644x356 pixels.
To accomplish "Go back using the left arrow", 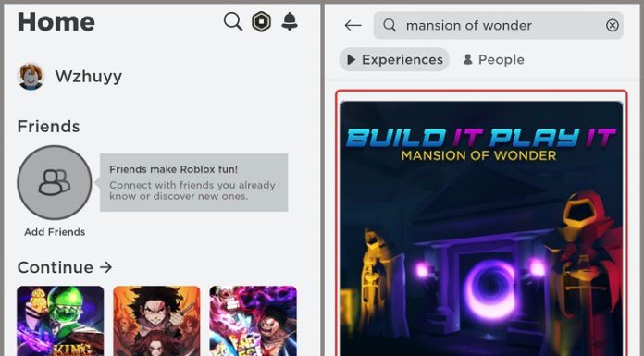I will point(353,26).
